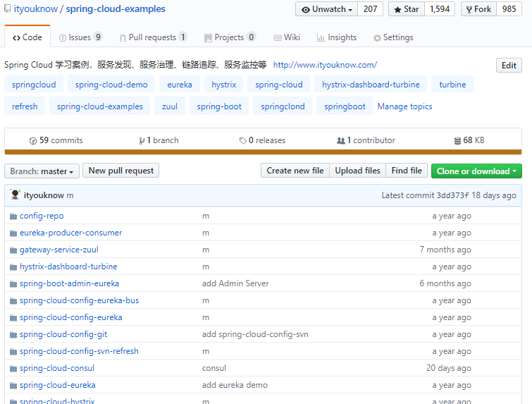
Task: Open the Settings tab
Action: (x=393, y=37)
